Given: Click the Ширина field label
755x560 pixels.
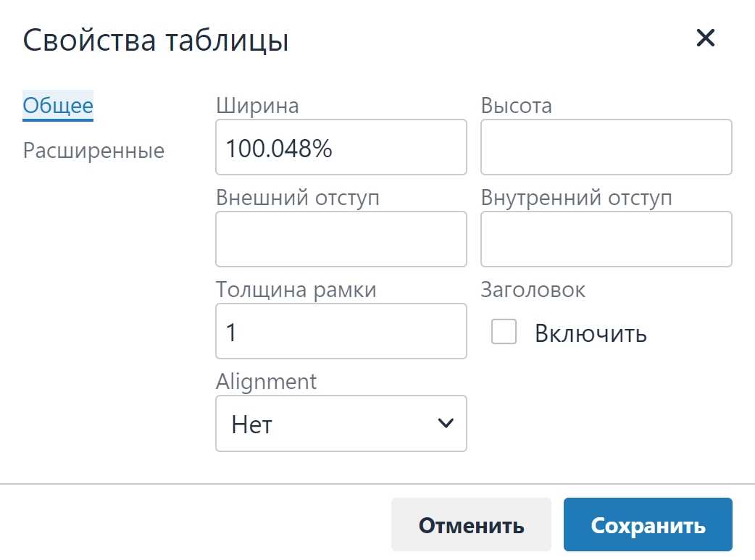Looking at the screenshot, I should [x=257, y=106].
